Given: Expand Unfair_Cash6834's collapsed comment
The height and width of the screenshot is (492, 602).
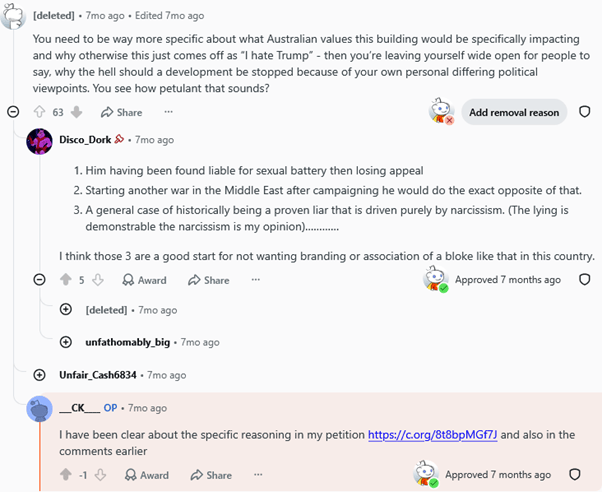Looking at the screenshot, I should [x=39, y=375].
